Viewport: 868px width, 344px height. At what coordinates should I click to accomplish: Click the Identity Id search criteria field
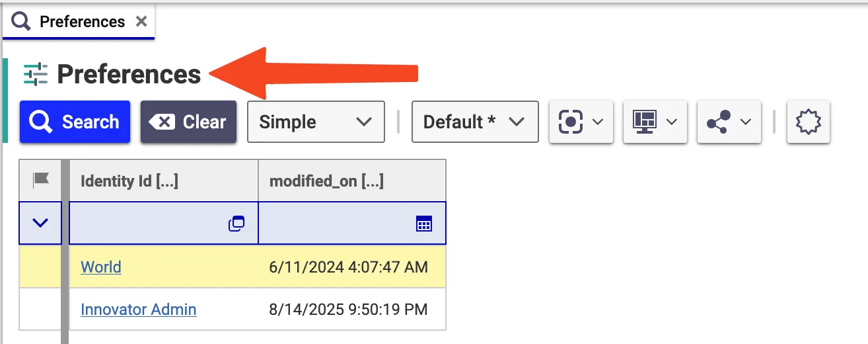[x=164, y=224]
